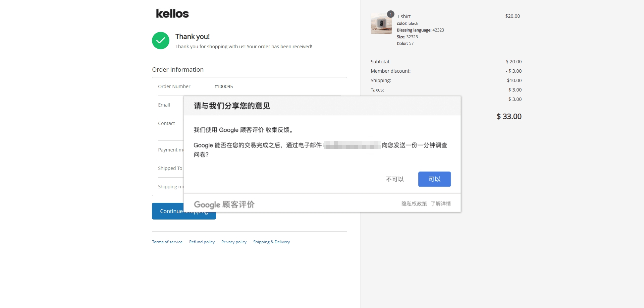
Task: Click the Google 顾客评价 logo
Action: [224, 204]
